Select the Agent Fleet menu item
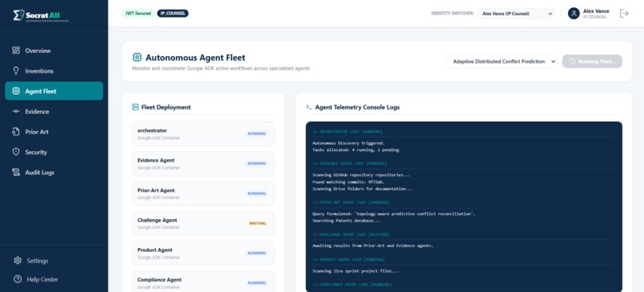Image resolution: width=644 pixels, height=292 pixels. pyautogui.click(x=54, y=91)
